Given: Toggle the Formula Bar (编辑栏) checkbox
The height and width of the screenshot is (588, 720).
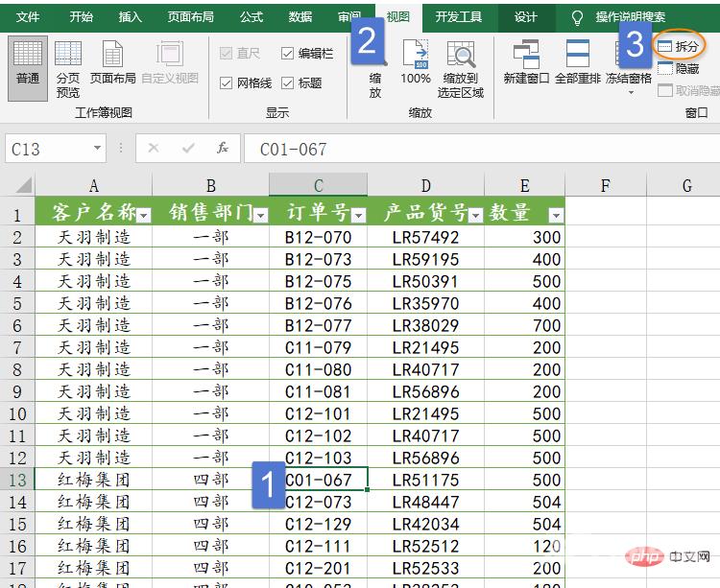Looking at the screenshot, I should click(288, 54).
